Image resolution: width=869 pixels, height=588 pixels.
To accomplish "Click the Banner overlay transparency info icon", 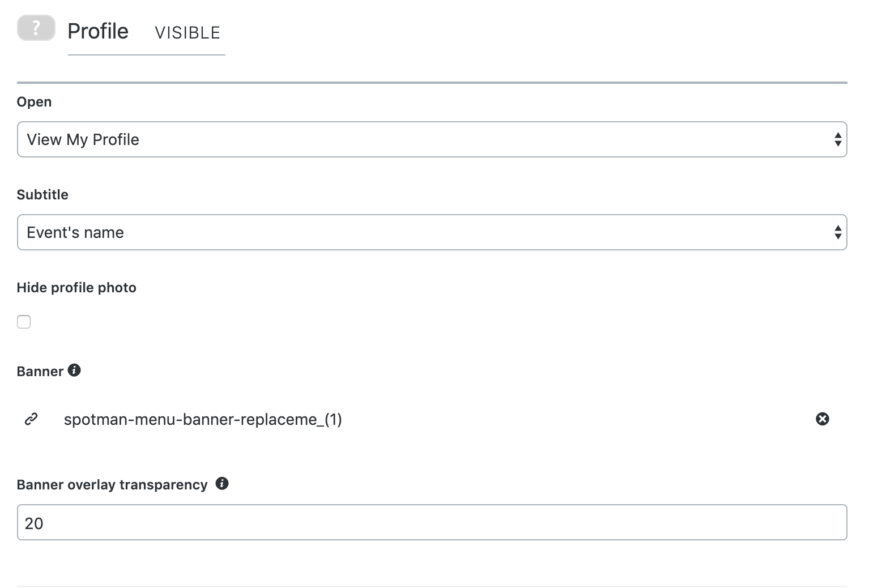I will click(222, 483).
